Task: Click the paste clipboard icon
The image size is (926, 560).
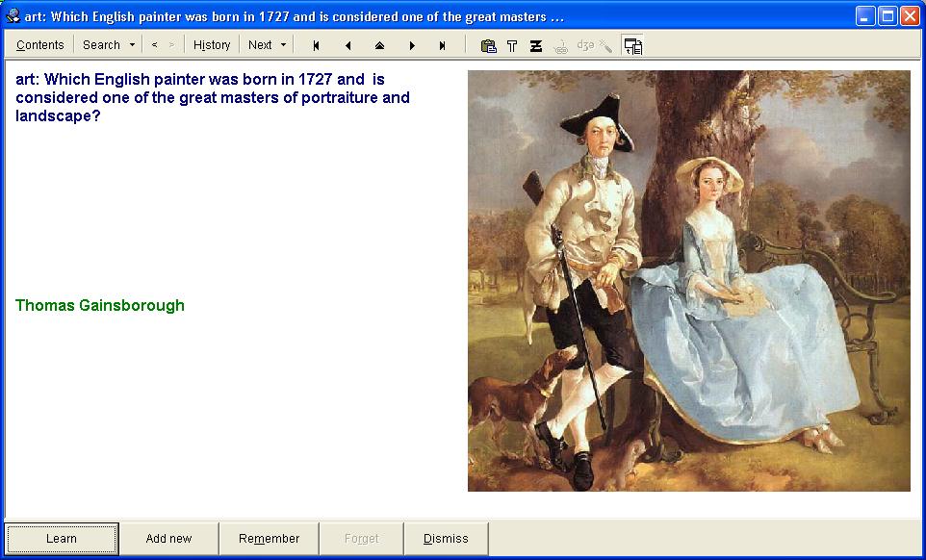Action: (x=488, y=45)
